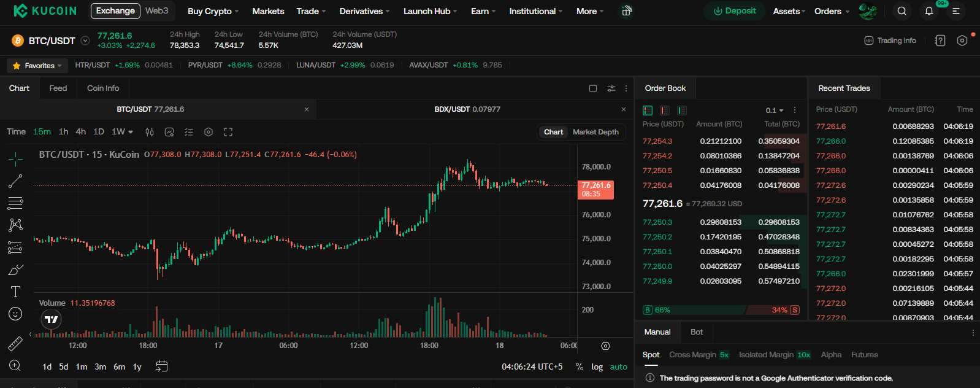Enter fullscreen chart mode

coord(228,132)
